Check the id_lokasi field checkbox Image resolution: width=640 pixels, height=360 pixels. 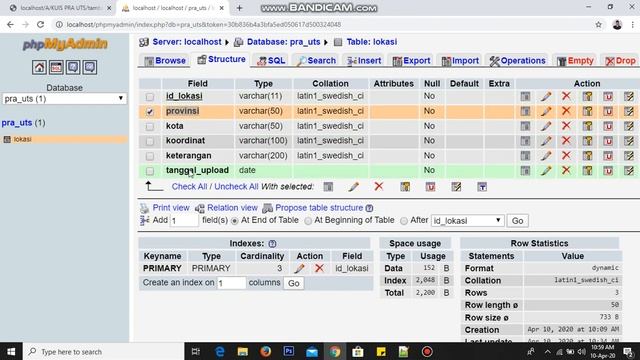150,97
